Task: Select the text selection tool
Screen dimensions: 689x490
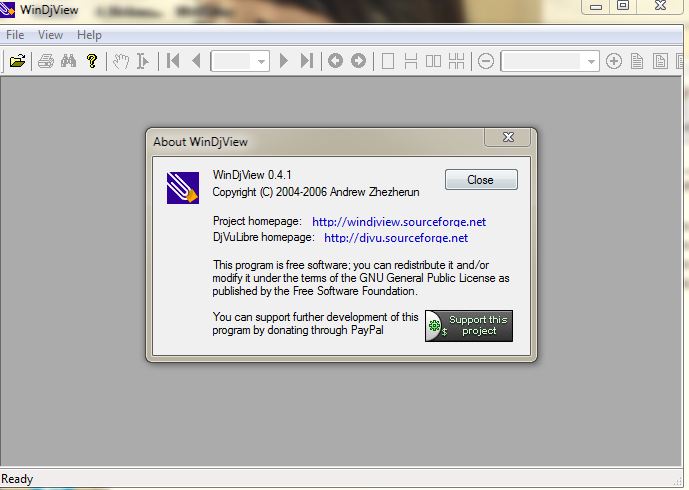Action: tap(143, 61)
